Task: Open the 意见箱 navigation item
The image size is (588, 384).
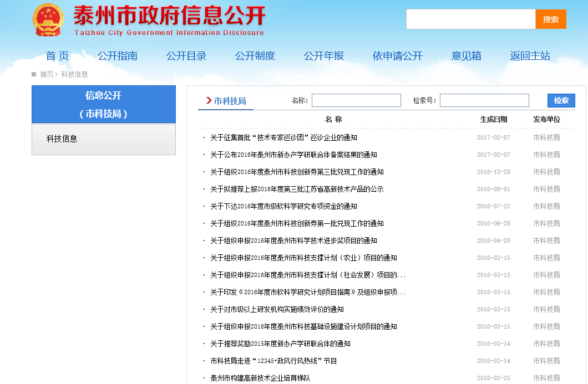Action: click(467, 56)
